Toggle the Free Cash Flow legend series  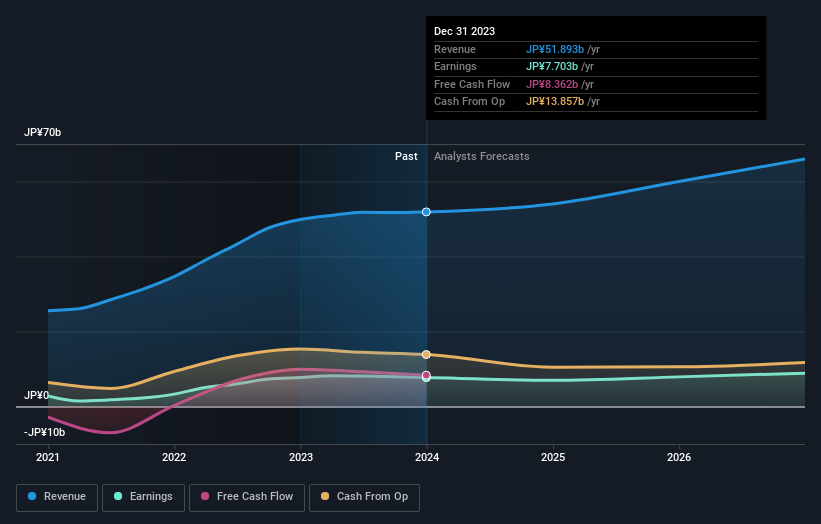(x=247, y=497)
